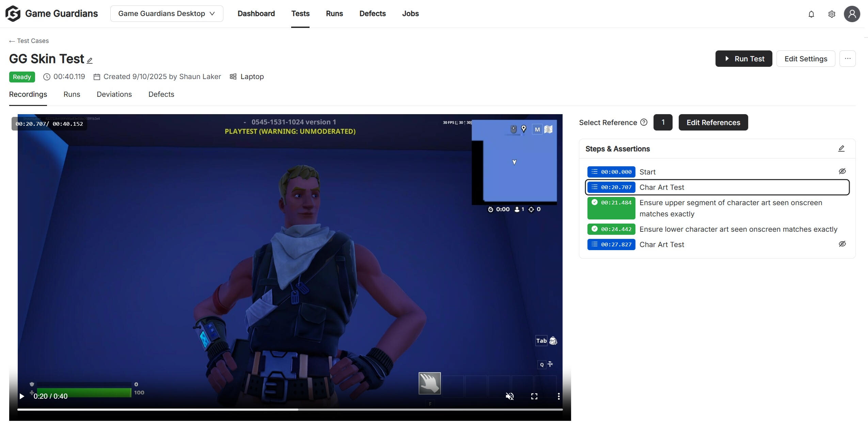Open Edit Settings

pos(806,59)
